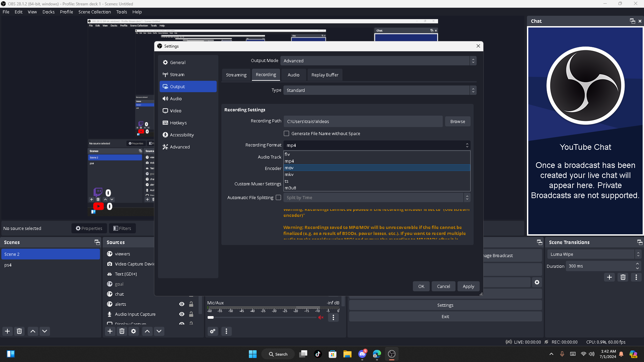Viewport: 644px width, 362px height.
Task: Switch to the Streaming tab
Action: pyautogui.click(x=236, y=75)
